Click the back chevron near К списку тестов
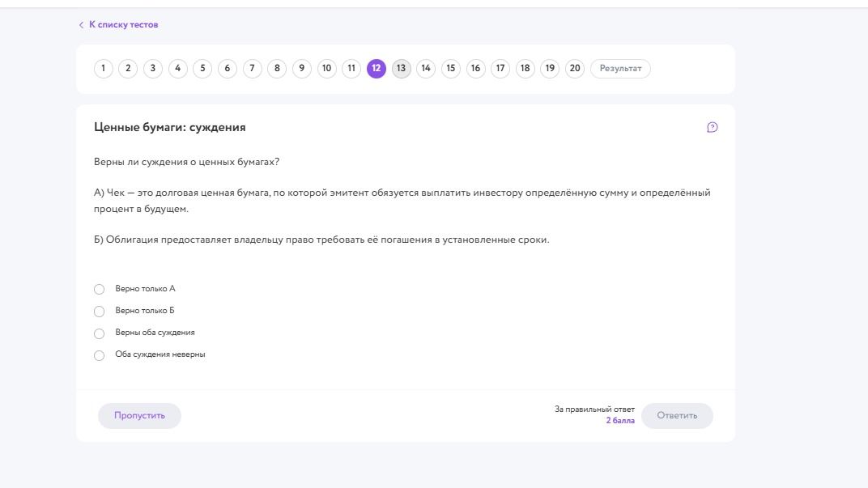 81,25
